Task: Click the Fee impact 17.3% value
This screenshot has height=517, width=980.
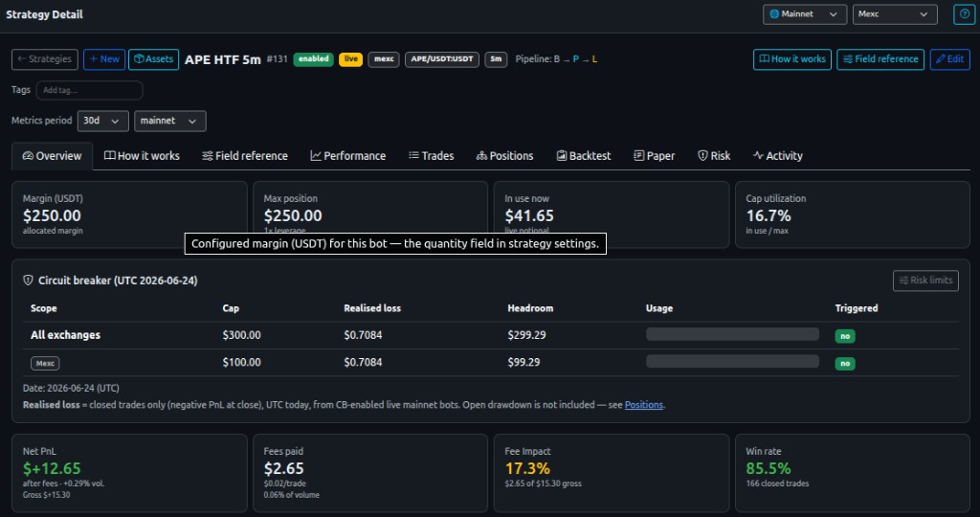Action: click(527, 468)
